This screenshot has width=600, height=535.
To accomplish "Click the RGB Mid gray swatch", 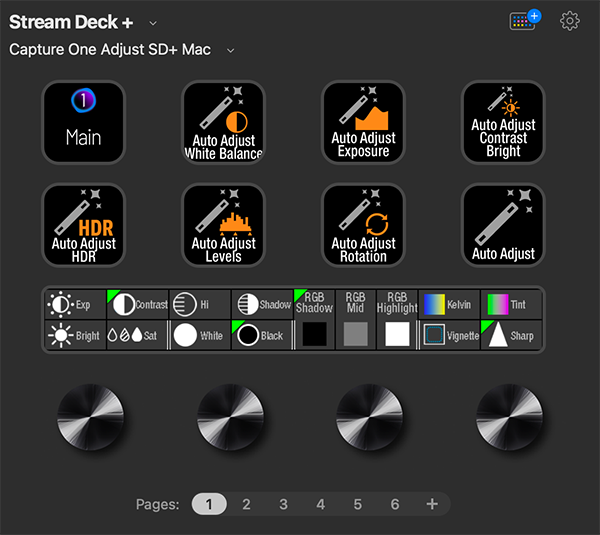I will (x=355, y=334).
